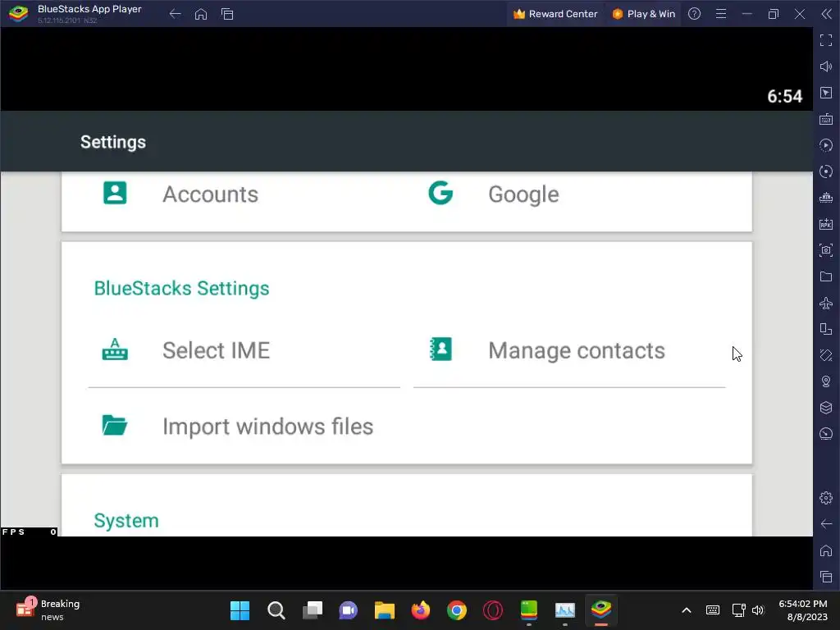Click the sidebar back arrow
Image resolution: width=840 pixels, height=630 pixels.
click(826, 524)
